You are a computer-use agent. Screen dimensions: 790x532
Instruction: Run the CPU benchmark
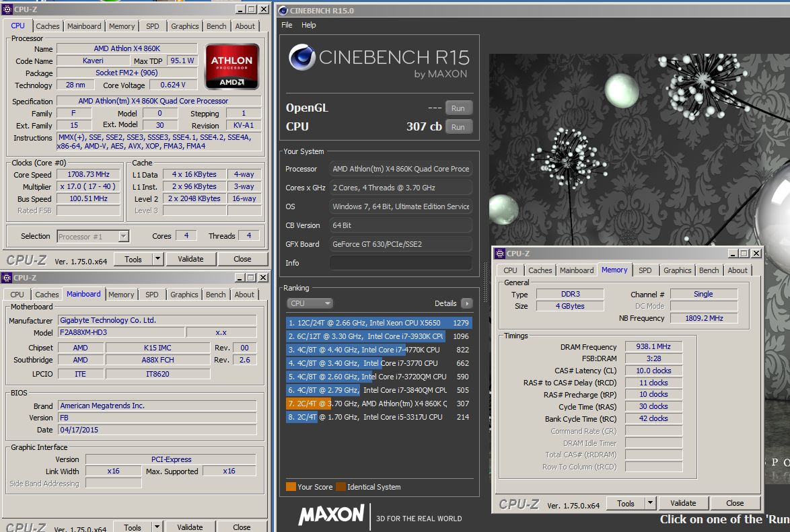pos(458,127)
